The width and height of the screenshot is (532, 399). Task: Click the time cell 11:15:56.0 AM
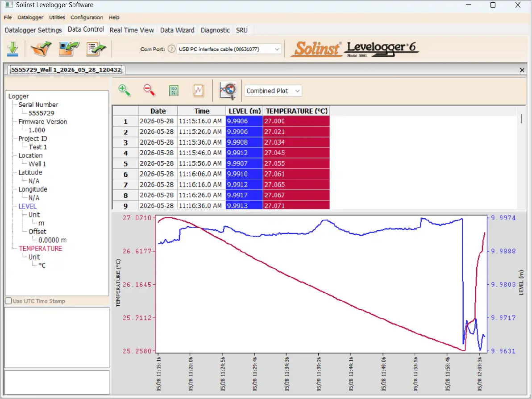click(202, 163)
